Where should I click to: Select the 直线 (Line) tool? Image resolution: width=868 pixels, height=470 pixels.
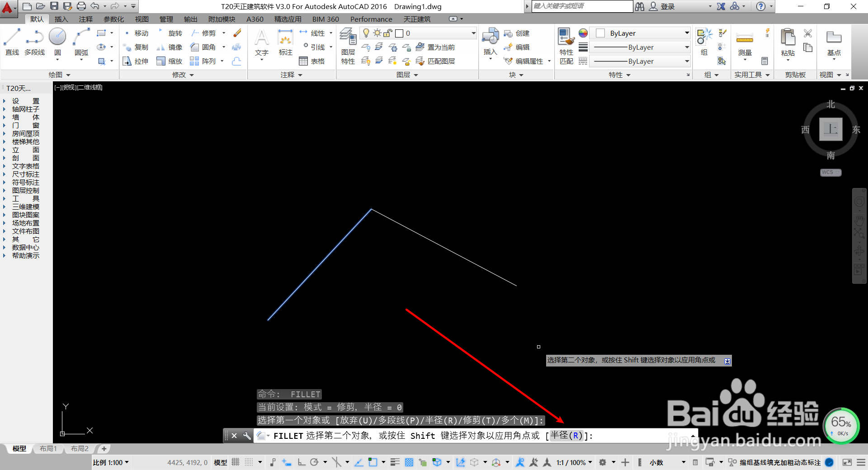(x=12, y=42)
